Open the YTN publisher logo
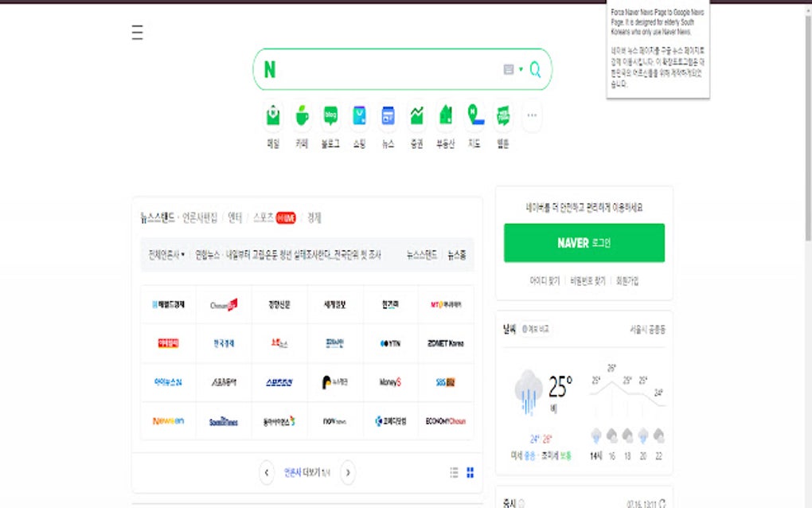This screenshot has width=812, height=508. pos(390,343)
